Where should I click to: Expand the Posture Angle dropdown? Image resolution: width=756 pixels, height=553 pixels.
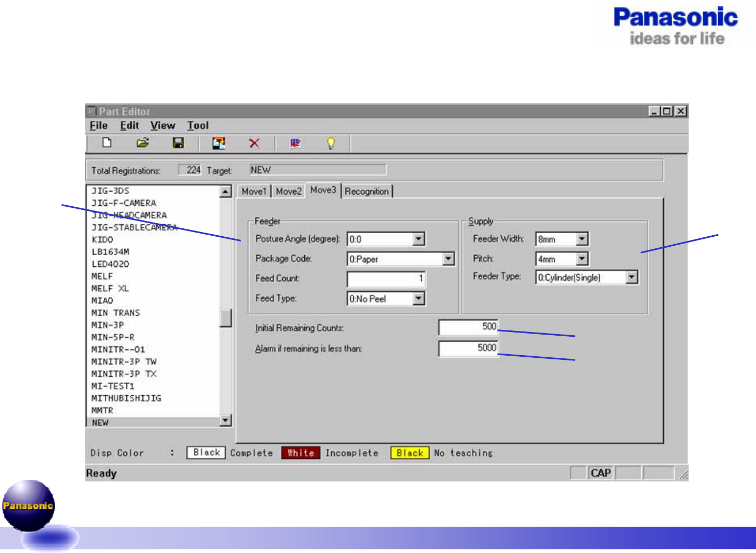[419, 239]
